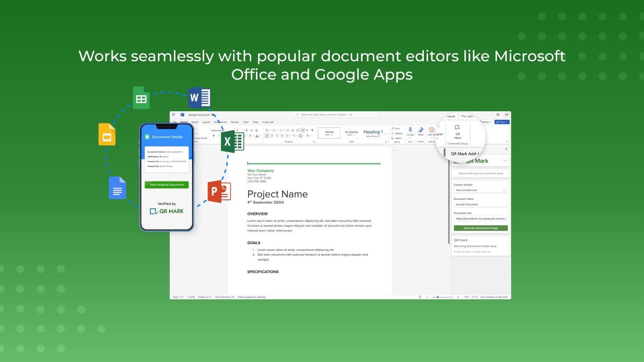
Task: Switch to the Layout tab
Action: click(x=206, y=122)
